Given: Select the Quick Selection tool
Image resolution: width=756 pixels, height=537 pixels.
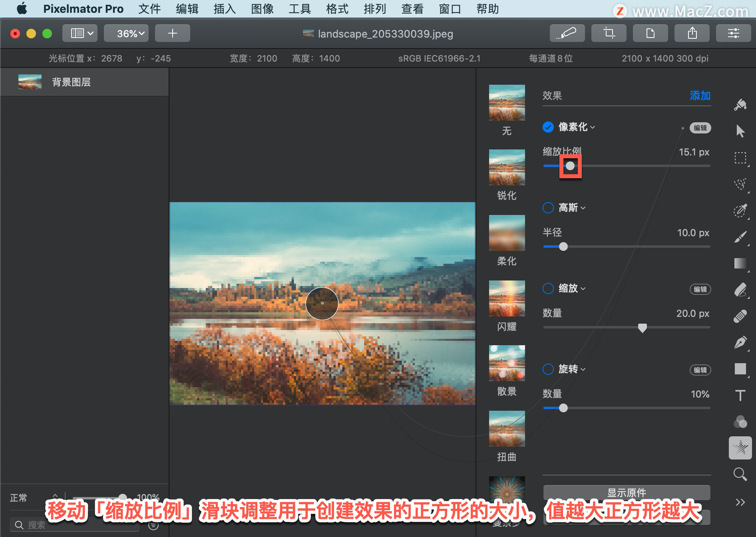Looking at the screenshot, I should click(740, 184).
